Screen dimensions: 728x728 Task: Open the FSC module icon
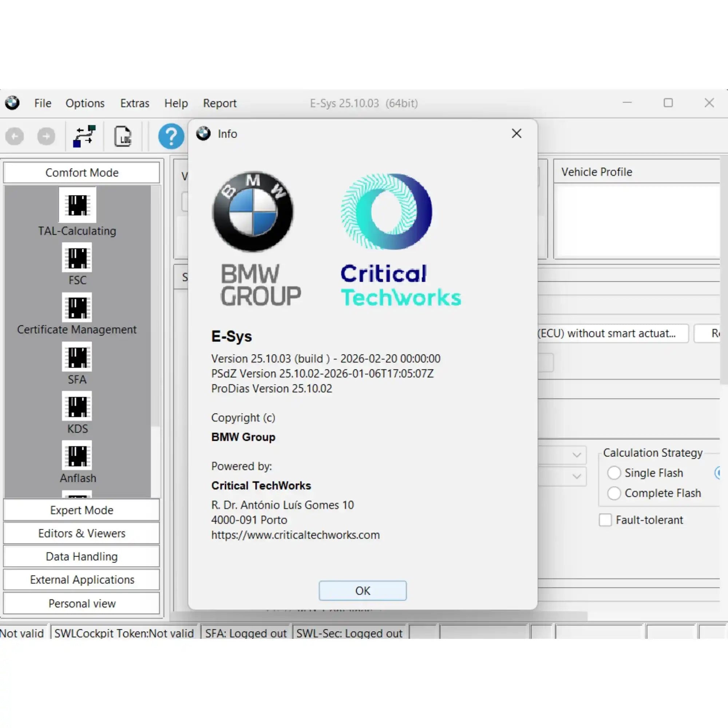pyautogui.click(x=77, y=258)
